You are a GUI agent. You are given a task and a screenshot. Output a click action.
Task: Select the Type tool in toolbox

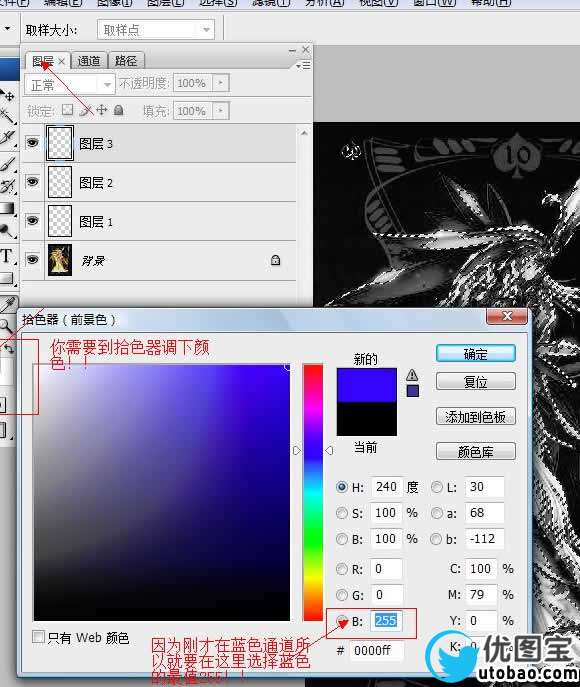click(6, 255)
